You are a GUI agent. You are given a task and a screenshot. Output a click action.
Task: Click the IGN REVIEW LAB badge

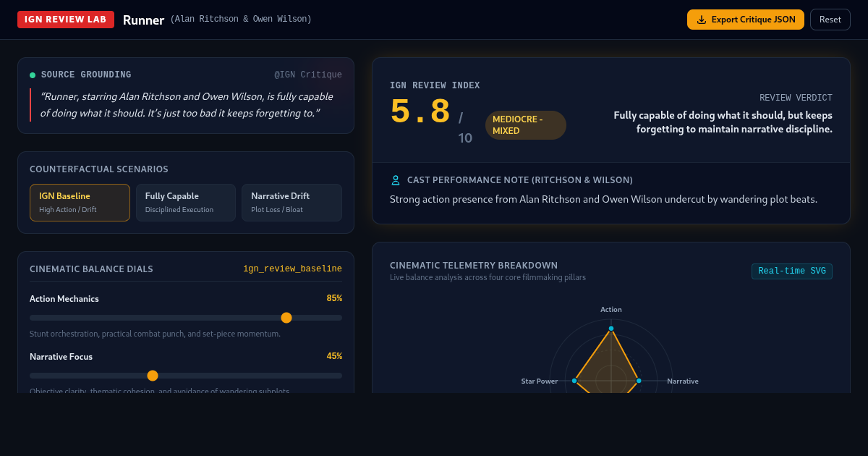[66, 20]
